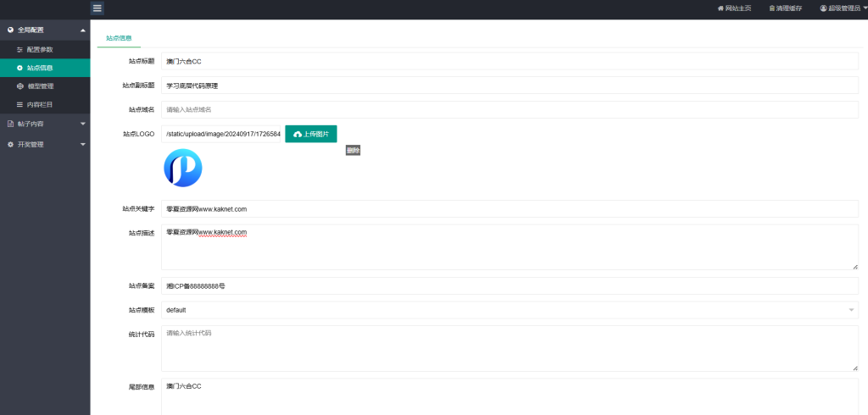Grab the 统计代码 textarea resize handle
The image size is (868, 415).
click(855, 368)
